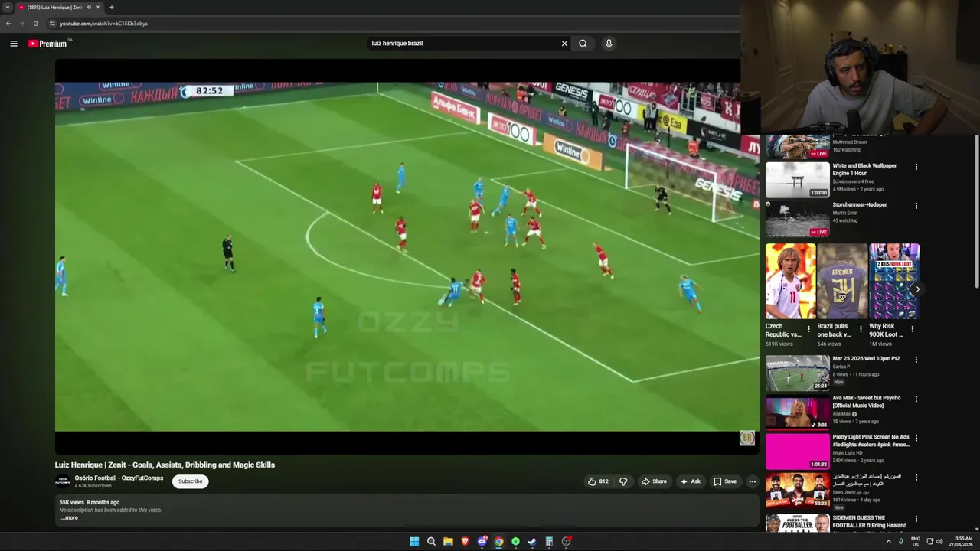
Task: Open the Windows Start menu
Action: point(414,541)
